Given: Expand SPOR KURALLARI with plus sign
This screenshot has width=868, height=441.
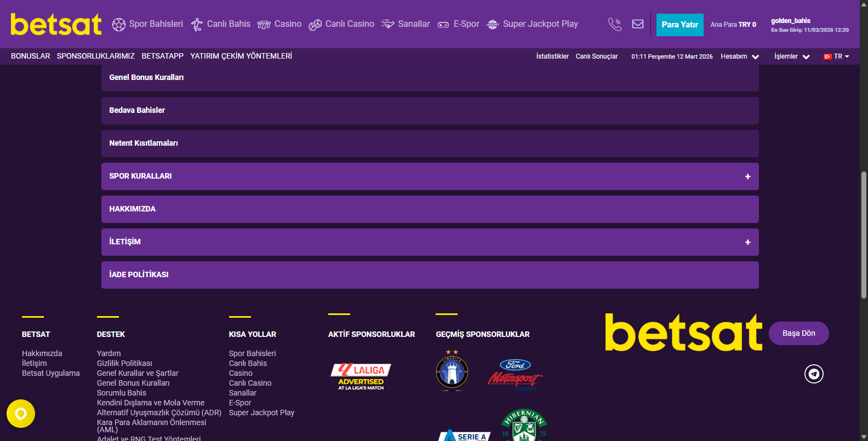Looking at the screenshot, I should coord(747,176).
